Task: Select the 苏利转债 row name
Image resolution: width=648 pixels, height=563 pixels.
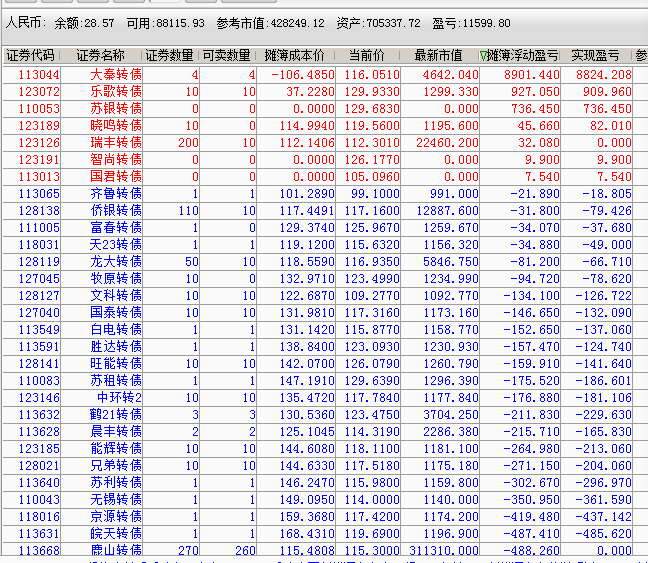Action: point(116,482)
